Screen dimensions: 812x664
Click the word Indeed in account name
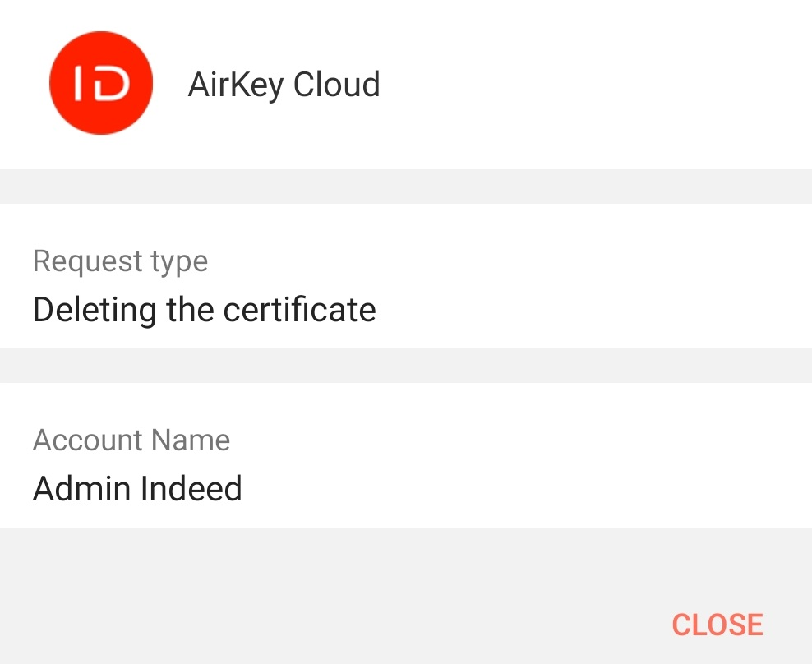[x=191, y=489]
